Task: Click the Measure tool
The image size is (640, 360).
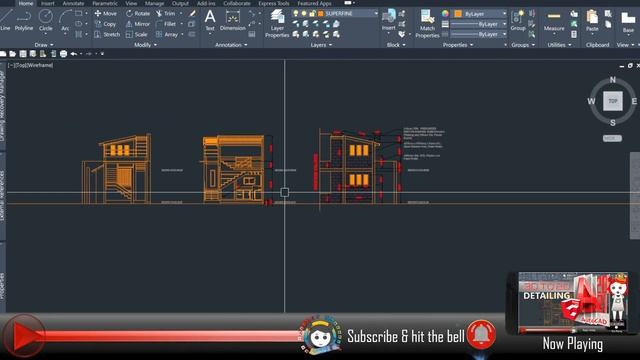Action: 554,20
